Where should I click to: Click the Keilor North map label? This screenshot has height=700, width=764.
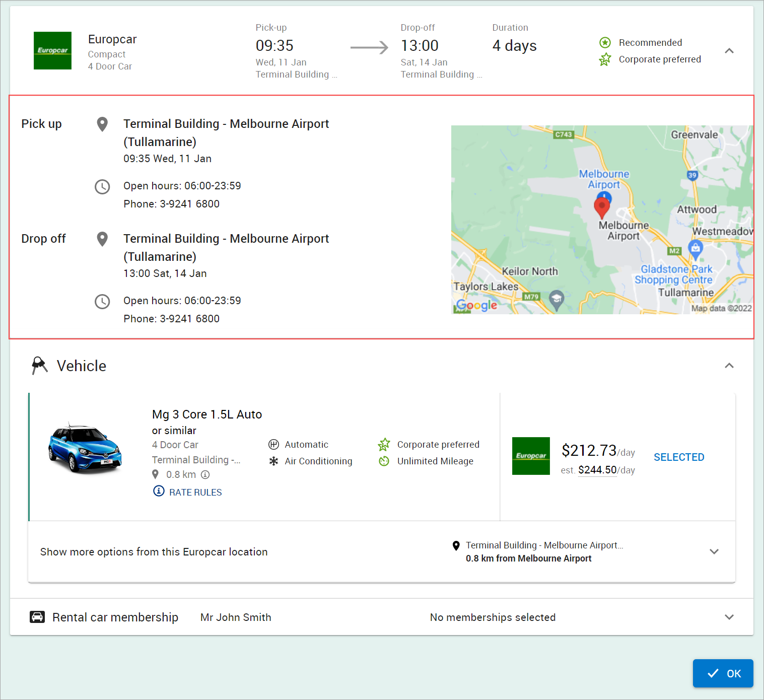coord(530,271)
